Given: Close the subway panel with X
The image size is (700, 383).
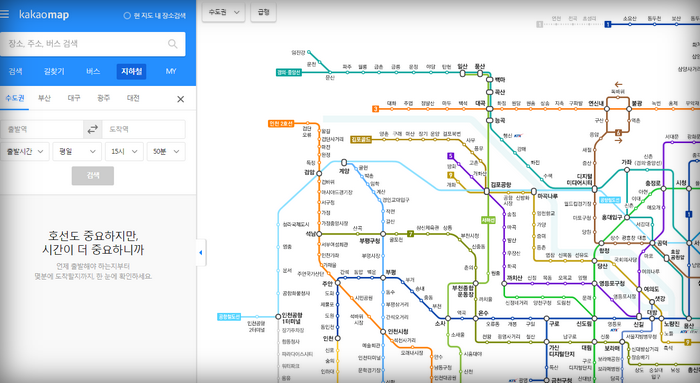Looking at the screenshot, I should point(180,99).
